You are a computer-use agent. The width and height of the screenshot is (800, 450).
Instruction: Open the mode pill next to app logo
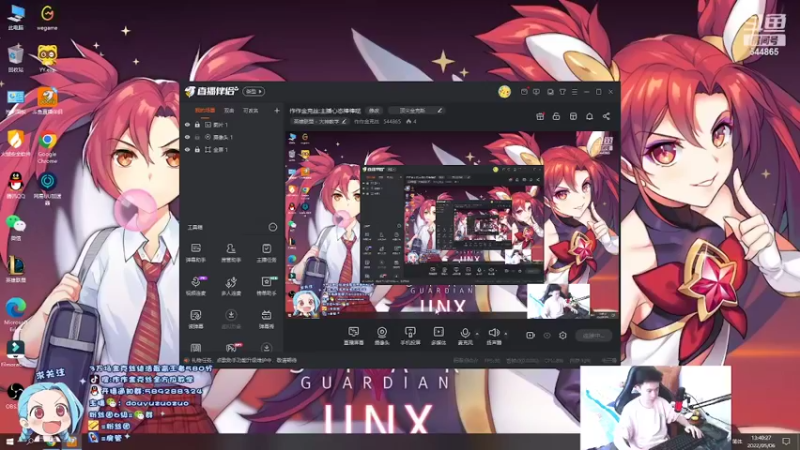tap(254, 92)
